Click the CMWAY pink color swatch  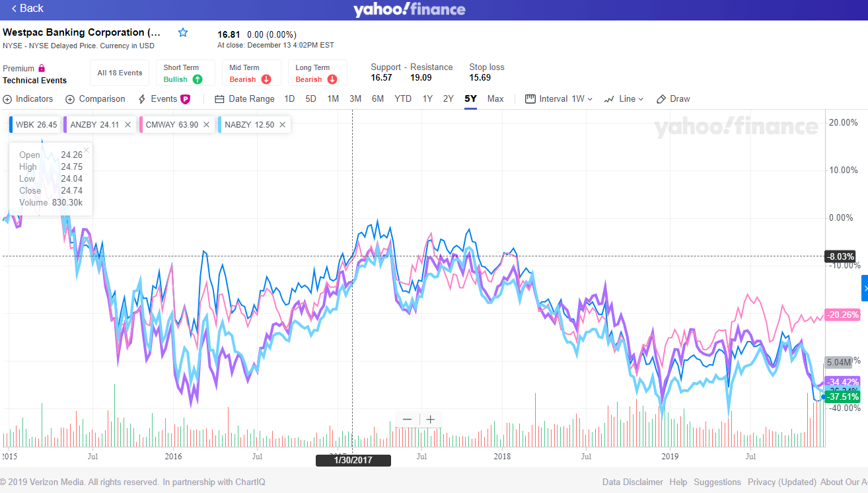coord(141,124)
